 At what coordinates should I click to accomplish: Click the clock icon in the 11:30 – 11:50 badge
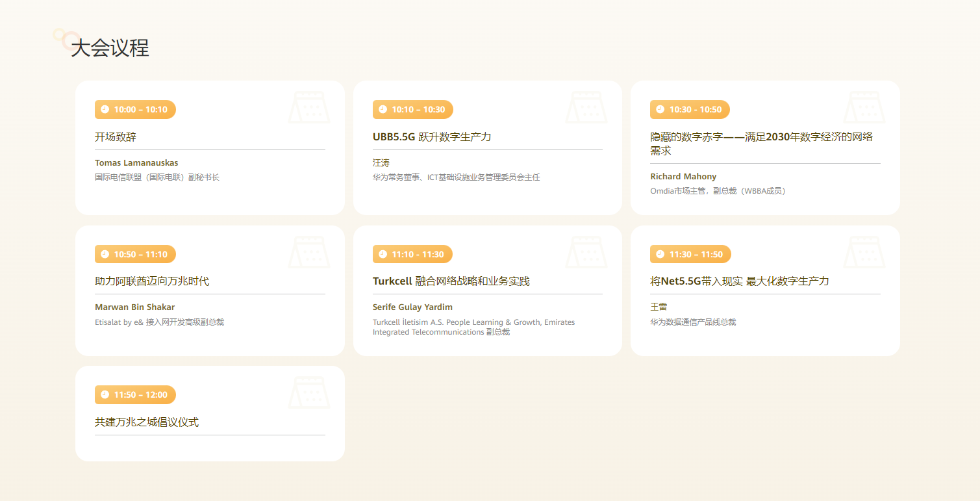coord(660,254)
